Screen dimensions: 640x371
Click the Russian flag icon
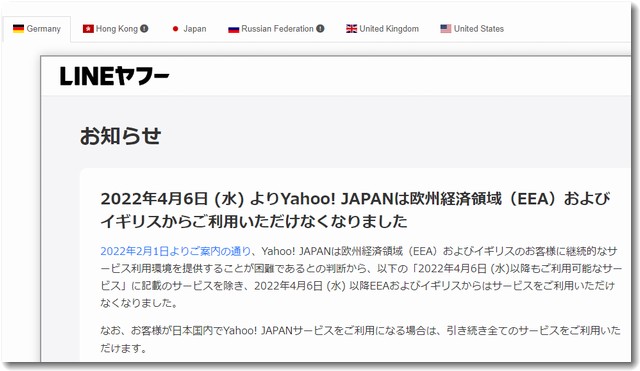233,29
